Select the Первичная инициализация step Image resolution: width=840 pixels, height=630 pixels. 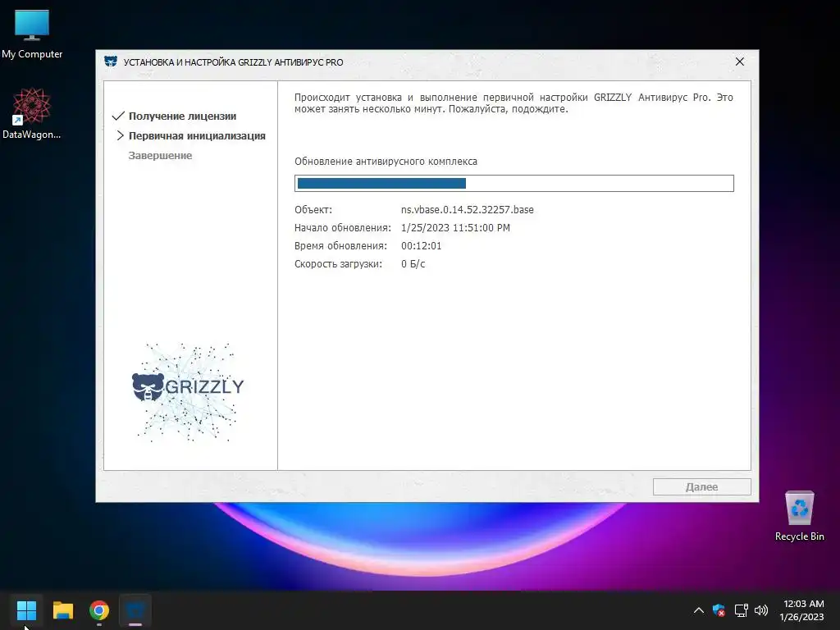click(197, 136)
